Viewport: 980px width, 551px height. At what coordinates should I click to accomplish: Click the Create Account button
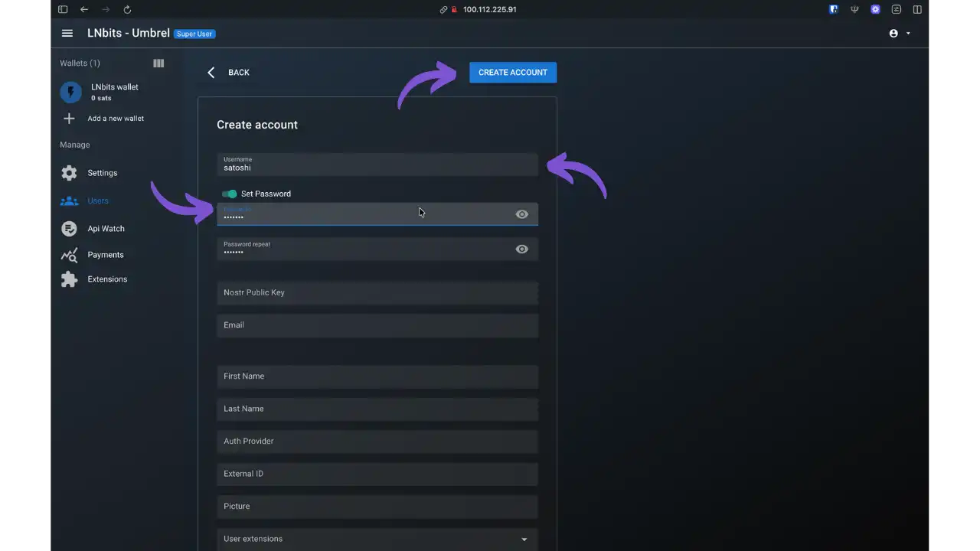(x=512, y=73)
